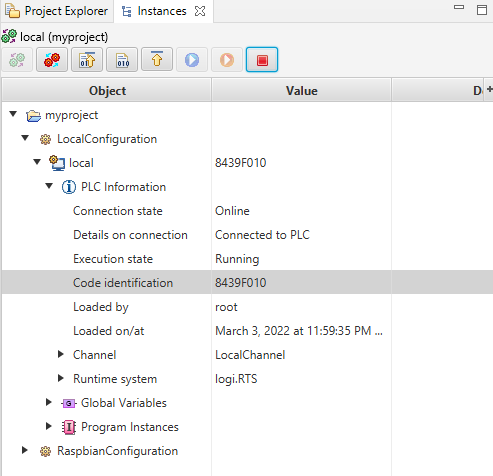Collapse the myproject tree node
Image resolution: width=493 pixels, height=476 pixels.
(x=13, y=114)
